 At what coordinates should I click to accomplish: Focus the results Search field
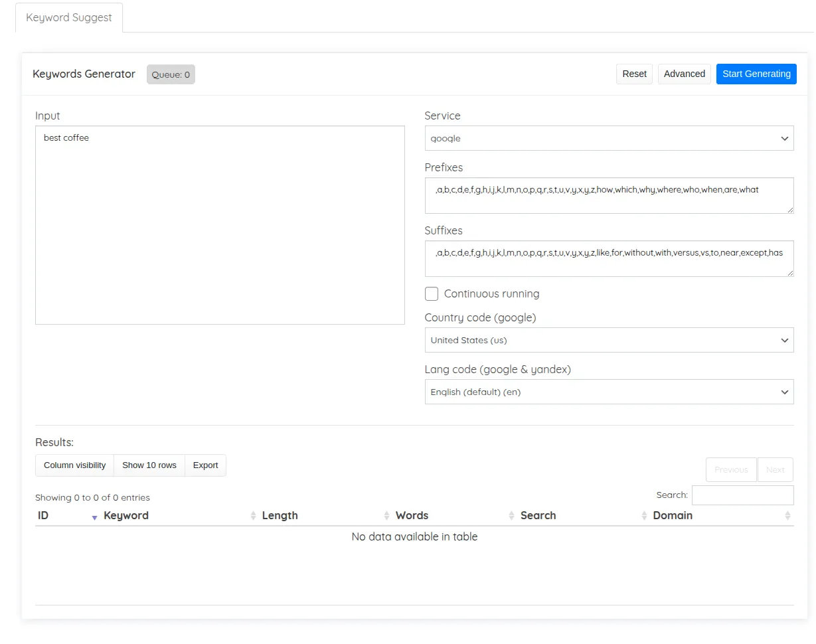tap(742, 495)
